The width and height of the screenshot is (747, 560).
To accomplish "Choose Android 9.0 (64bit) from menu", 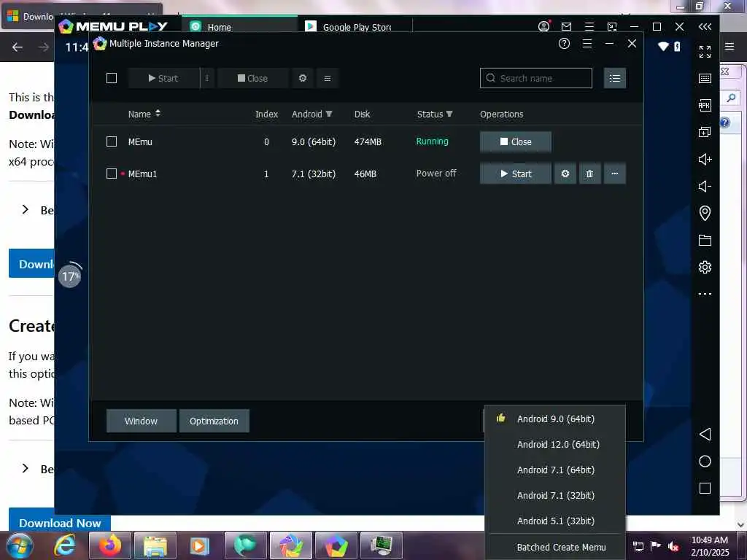I will pyautogui.click(x=555, y=419).
